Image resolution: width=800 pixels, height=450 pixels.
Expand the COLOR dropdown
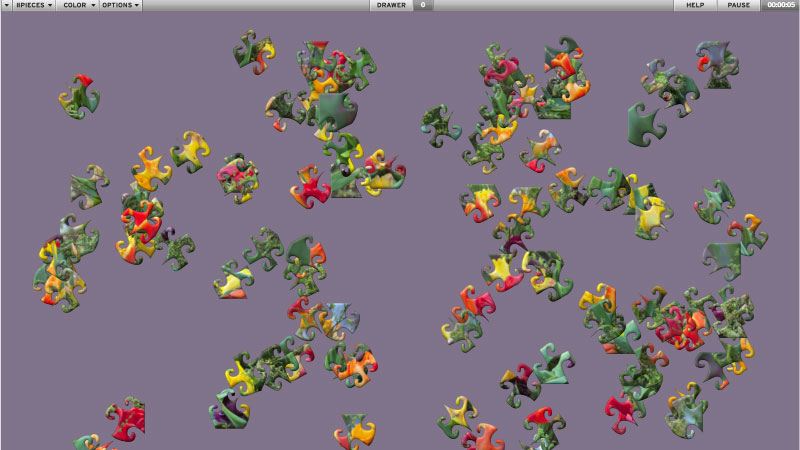tap(78, 5)
